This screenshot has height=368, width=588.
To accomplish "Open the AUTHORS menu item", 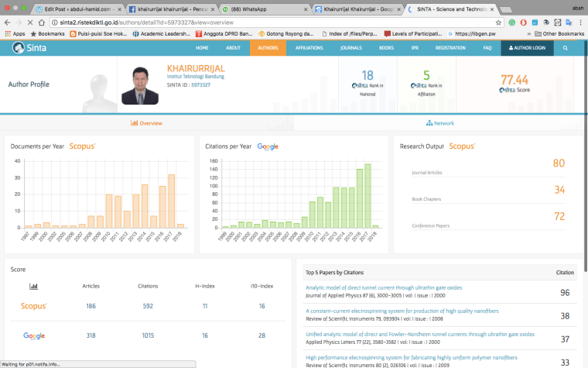I will click(x=268, y=48).
